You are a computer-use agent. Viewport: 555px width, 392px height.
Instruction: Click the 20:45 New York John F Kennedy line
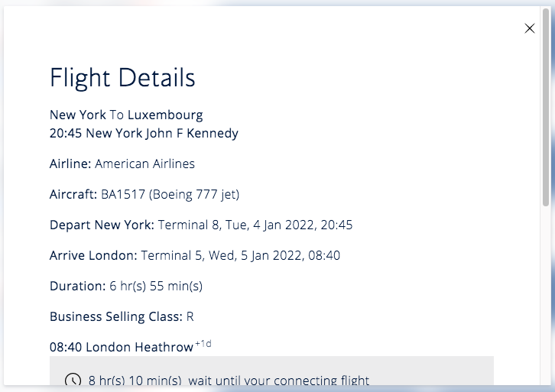pyautogui.click(x=144, y=134)
